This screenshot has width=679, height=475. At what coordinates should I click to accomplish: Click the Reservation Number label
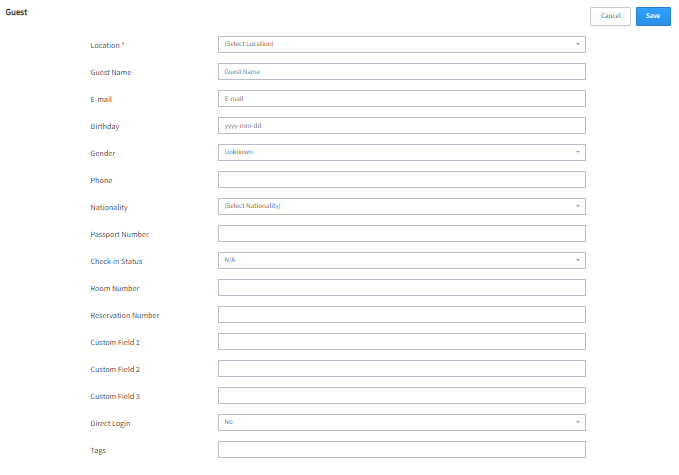pyautogui.click(x=125, y=315)
